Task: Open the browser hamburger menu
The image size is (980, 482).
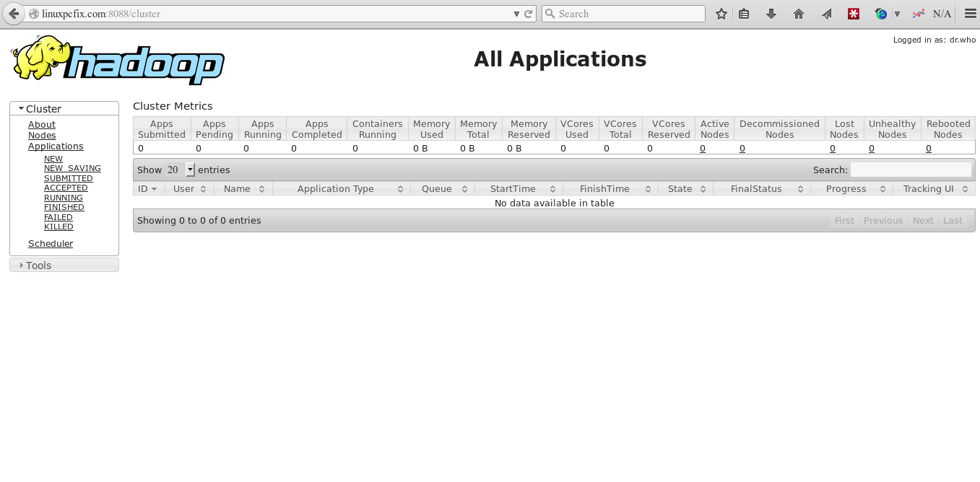Action: [970, 14]
